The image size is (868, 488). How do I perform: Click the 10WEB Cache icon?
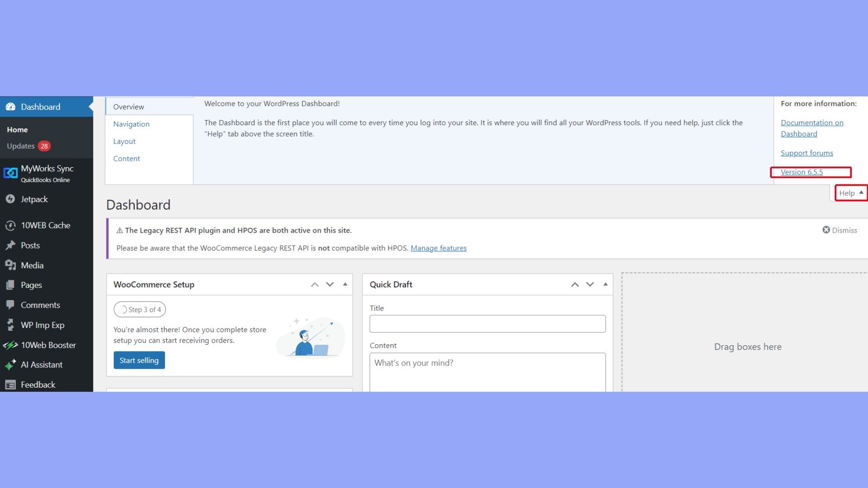[10, 225]
